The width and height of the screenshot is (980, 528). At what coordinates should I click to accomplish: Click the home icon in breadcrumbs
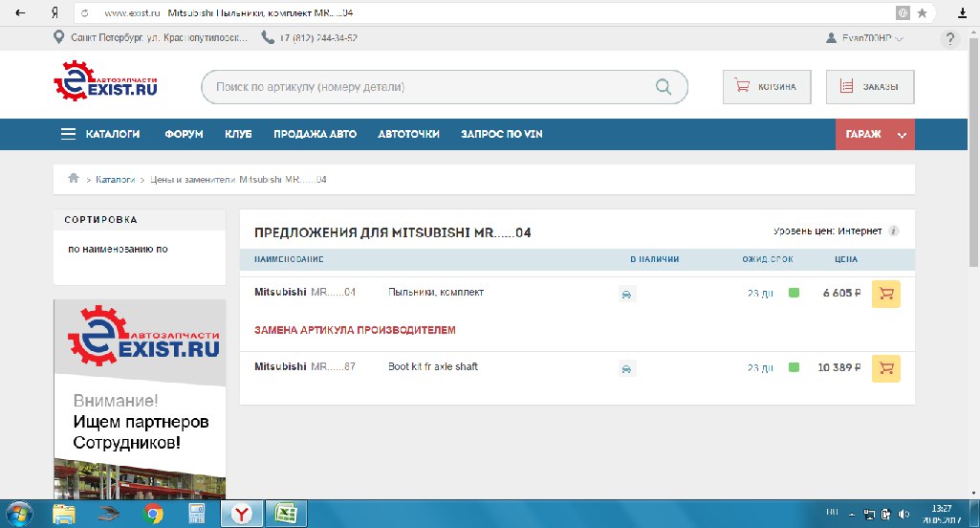click(73, 179)
